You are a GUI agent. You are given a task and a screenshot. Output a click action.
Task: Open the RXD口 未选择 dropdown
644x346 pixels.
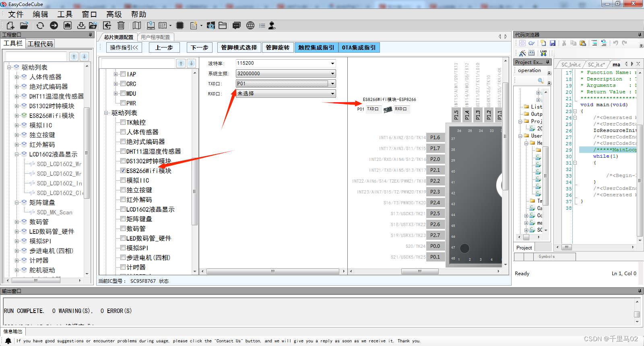click(332, 93)
